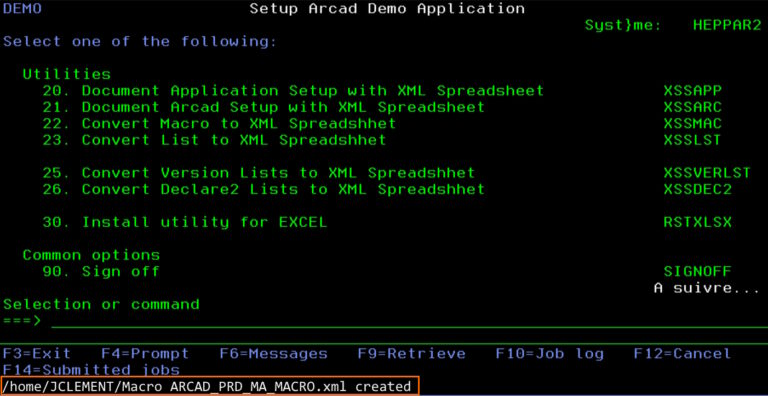Select option 21 Document Arcad Setup

(264, 107)
